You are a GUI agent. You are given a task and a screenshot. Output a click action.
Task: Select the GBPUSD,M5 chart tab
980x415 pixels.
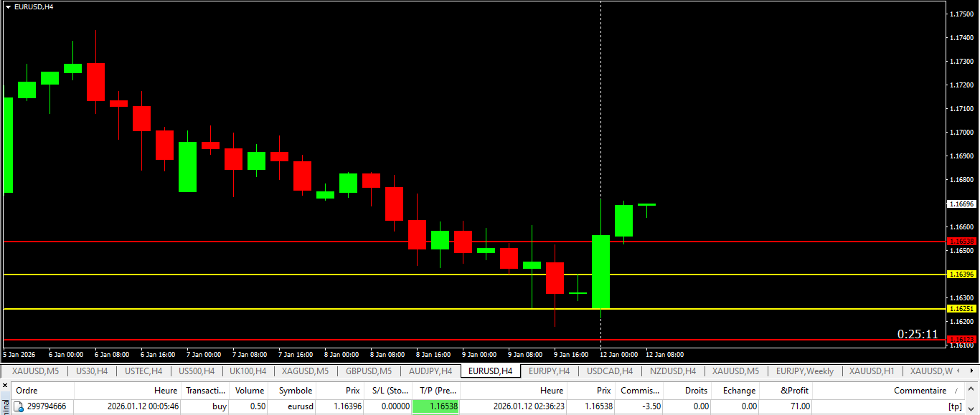pos(369,371)
